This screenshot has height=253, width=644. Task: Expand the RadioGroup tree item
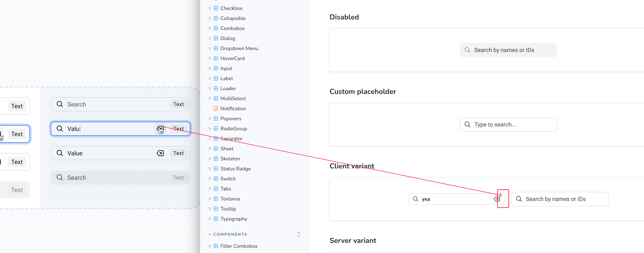[x=210, y=129]
